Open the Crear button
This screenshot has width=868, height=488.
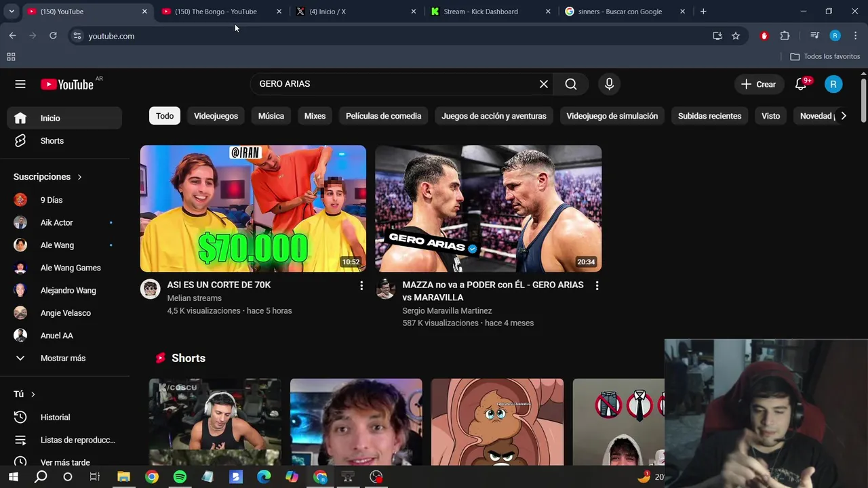pyautogui.click(x=758, y=84)
